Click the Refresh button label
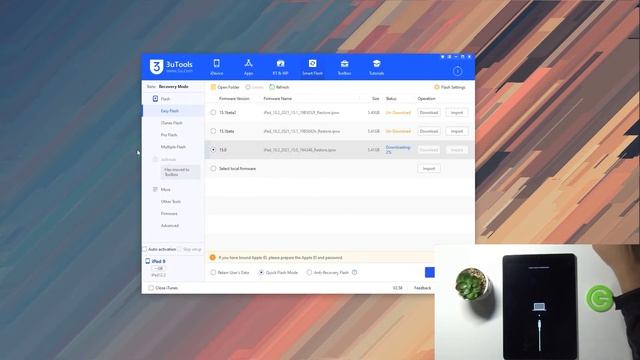The width and height of the screenshot is (640, 360). coord(282,87)
